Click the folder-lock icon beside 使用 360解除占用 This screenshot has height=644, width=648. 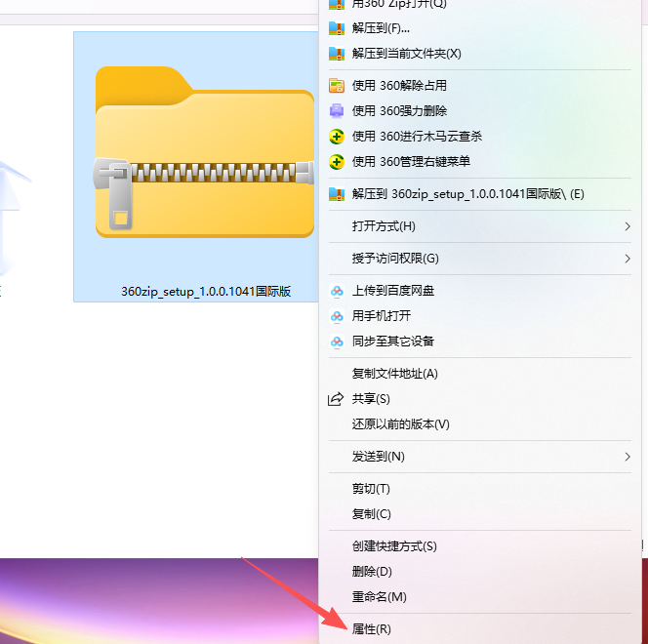point(337,86)
